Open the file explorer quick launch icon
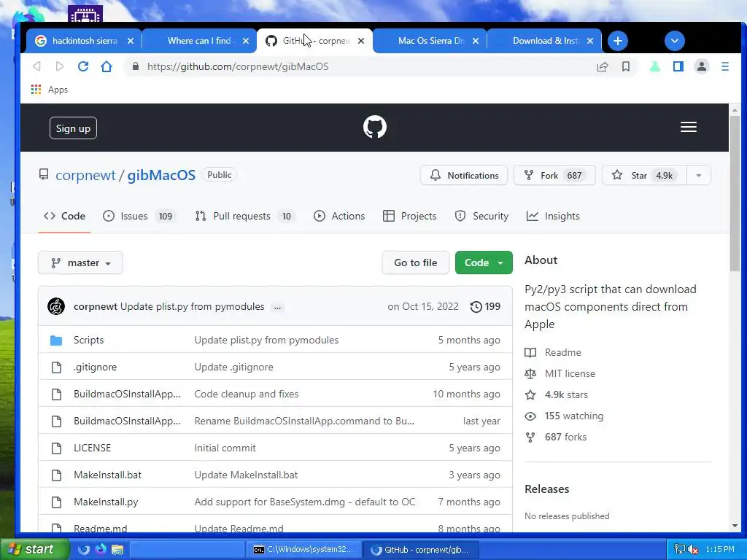This screenshot has width=747, height=560. click(x=117, y=550)
